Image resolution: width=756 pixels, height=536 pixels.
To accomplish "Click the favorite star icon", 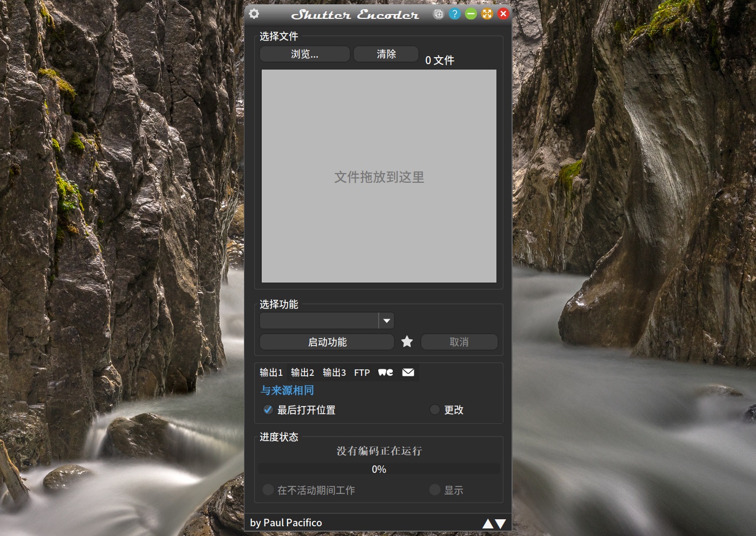I will coord(407,342).
